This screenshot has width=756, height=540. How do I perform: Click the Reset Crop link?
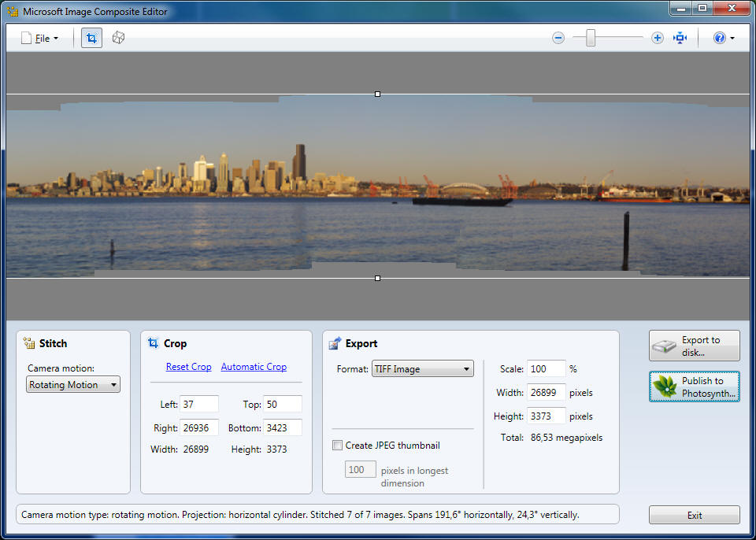tap(188, 367)
